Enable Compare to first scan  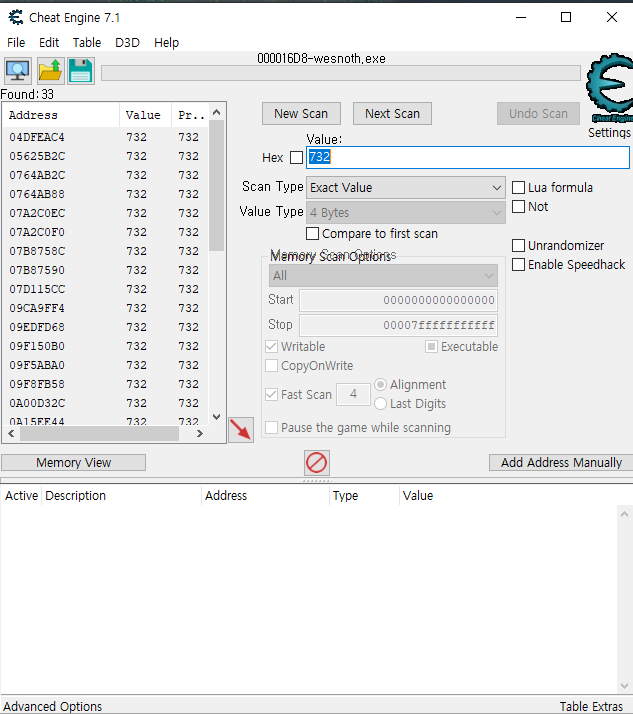[312, 234]
